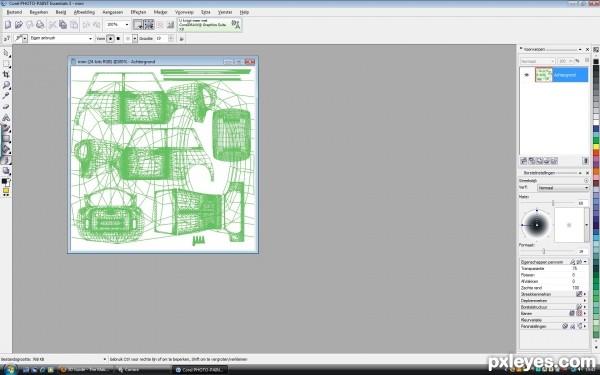Select the round nib shape button

coord(110,39)
